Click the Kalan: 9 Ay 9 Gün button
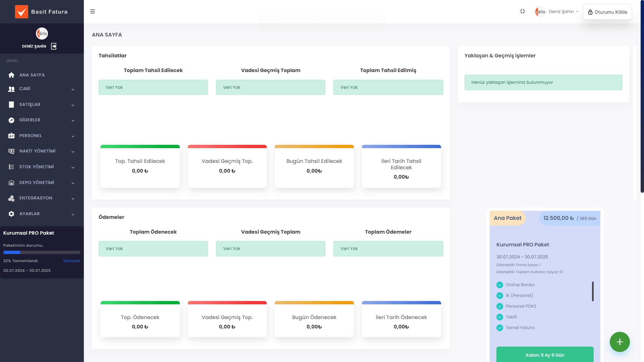 545,355
